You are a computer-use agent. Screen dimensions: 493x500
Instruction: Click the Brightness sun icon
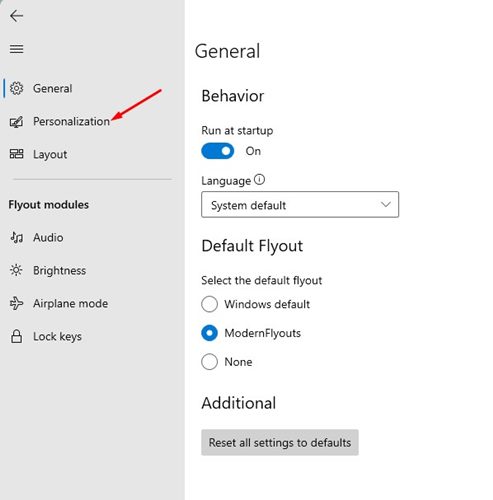(16, 270)
